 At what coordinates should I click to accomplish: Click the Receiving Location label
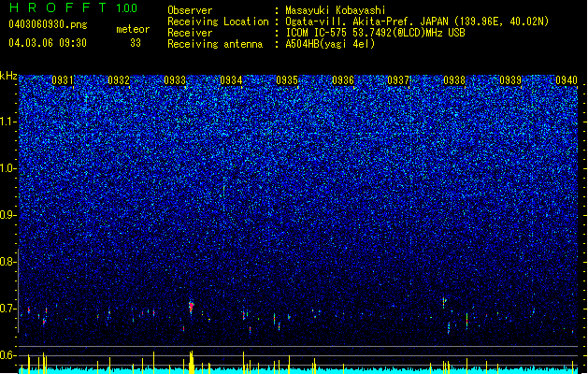pyautogui.click(x=218, y=22)
